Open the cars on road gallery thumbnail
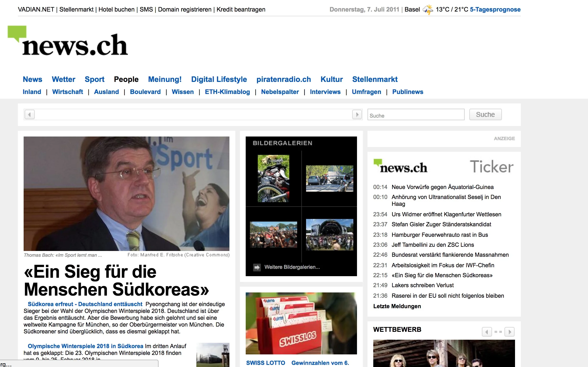The width and height of the screenshot is (588, 367). pos(329,179)
